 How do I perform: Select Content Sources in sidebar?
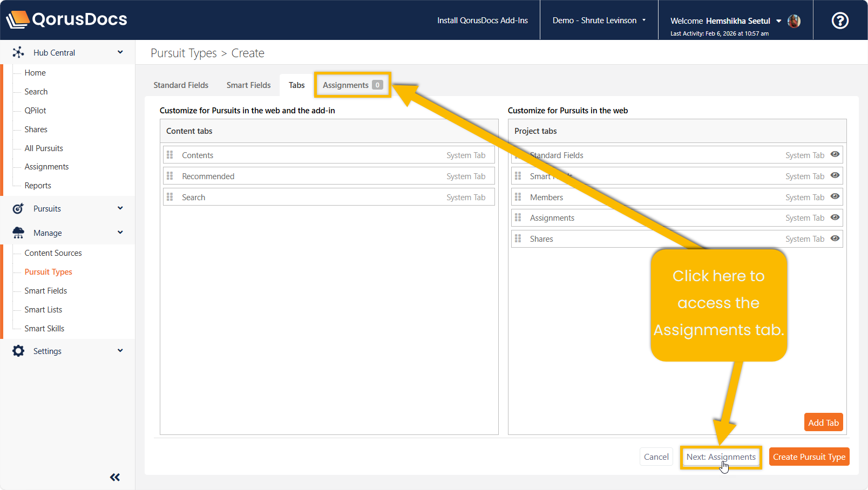pyautogui.click(x=53, y=253)
